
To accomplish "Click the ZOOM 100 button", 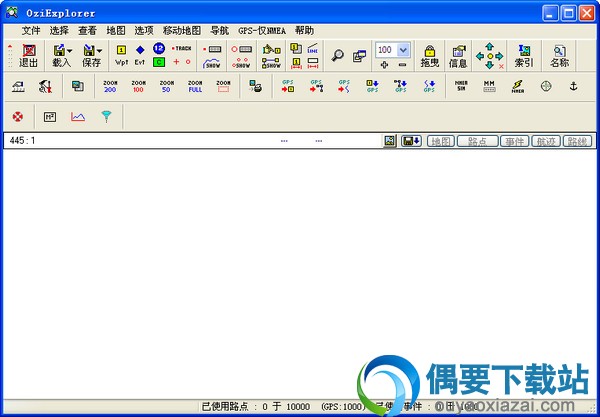I will coord(138,86).
